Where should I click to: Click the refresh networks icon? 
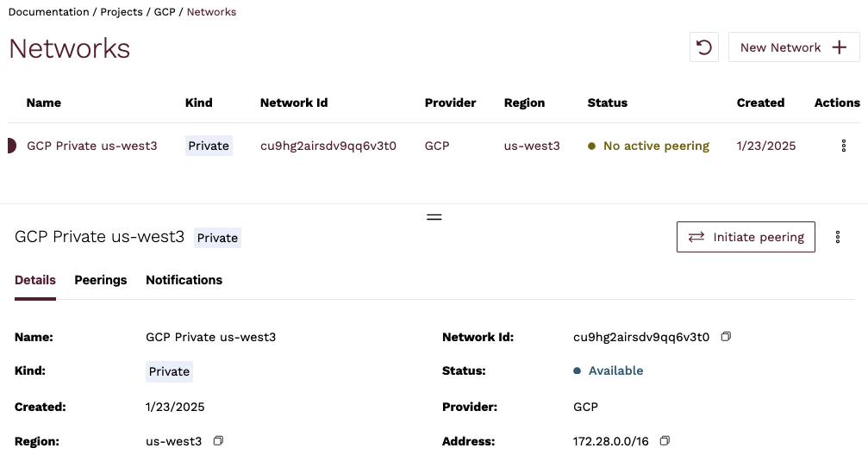pos(704,47)
